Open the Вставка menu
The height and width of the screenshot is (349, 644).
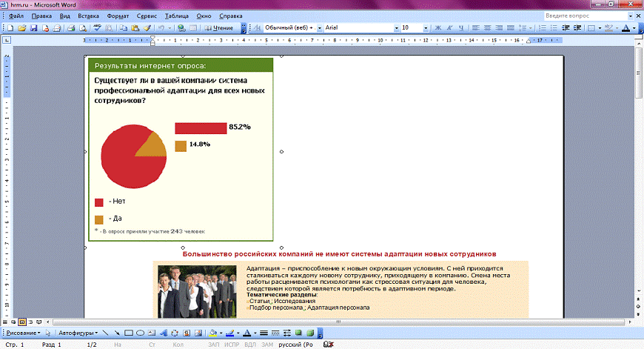click(88, 16)
